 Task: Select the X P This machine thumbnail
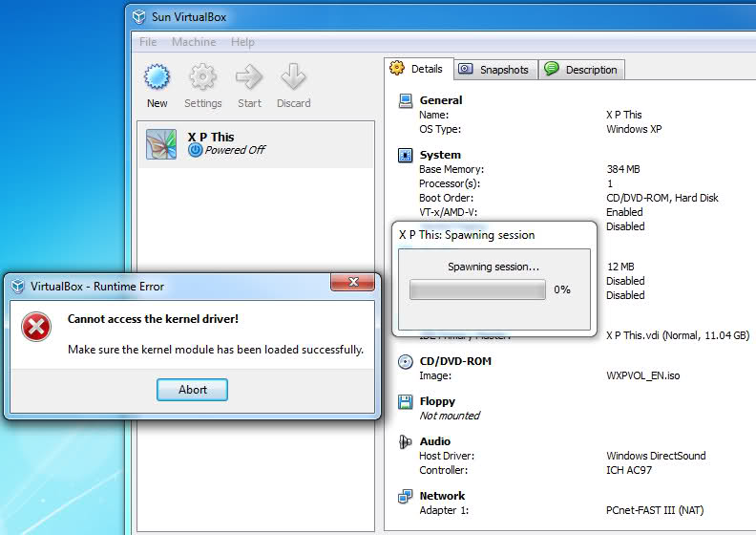(161, 144)
